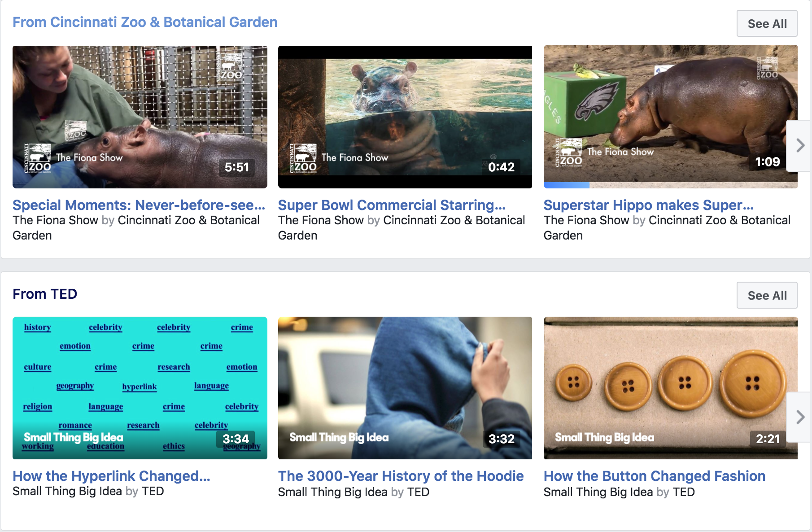This screenshot has width=812, height=532.
Task: Click the 3:34 duration badge
Action: (x=236, y=439)
